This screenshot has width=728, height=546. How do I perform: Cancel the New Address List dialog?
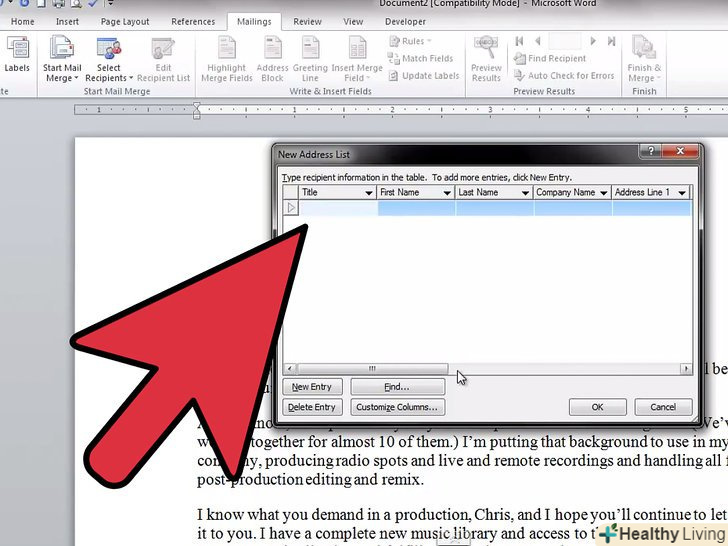(x=663, y=407)
